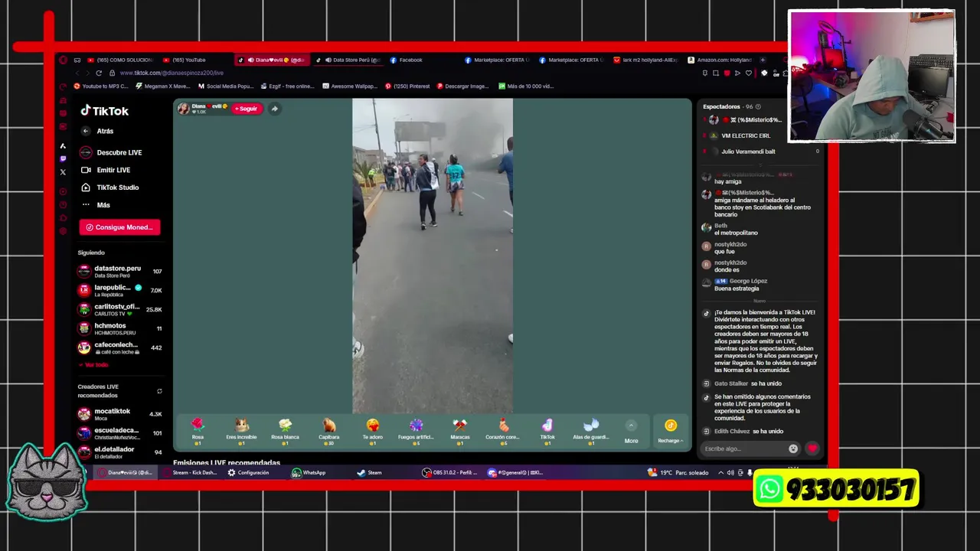This screenshot has width=980, height=551.
Task: Open the Descargar Image bookmark
Action: (x=462, y=86)
